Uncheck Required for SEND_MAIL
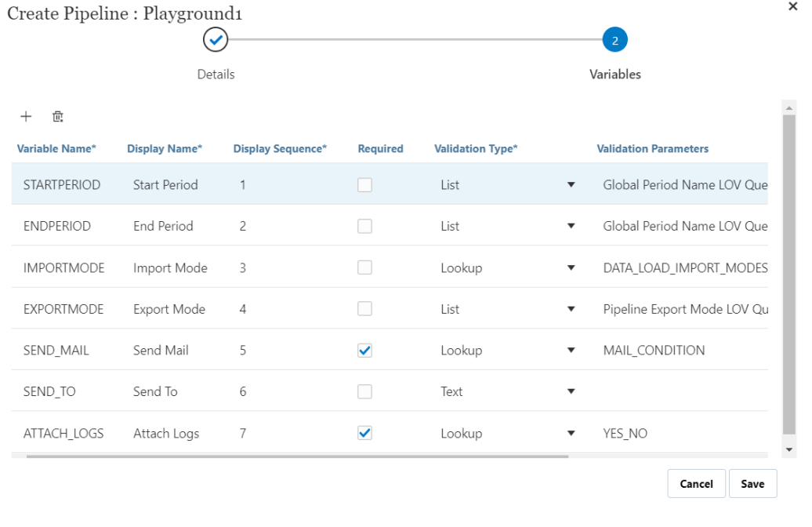The width and height of the screenshot is (812, 527). [364, 351]
